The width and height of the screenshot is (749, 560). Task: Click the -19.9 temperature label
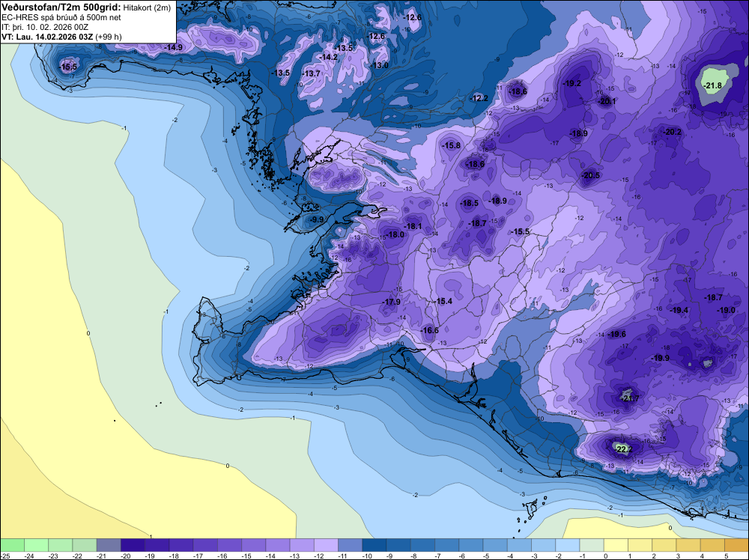(661, 358)
